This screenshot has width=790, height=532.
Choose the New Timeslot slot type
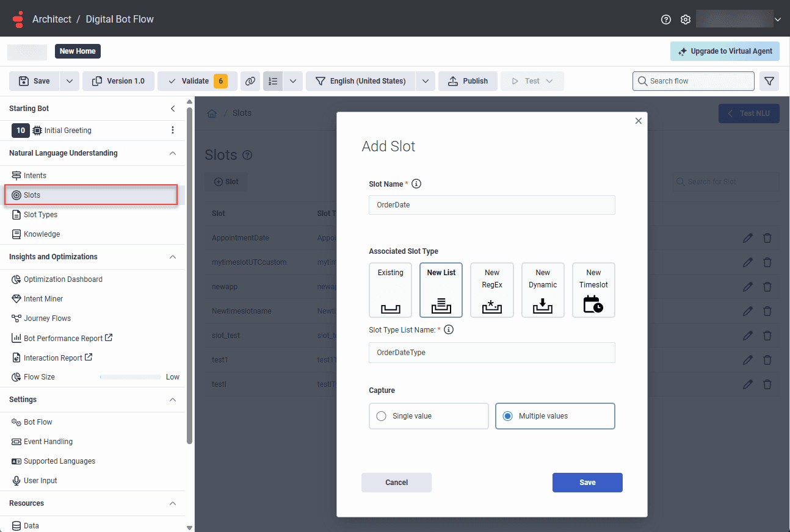pos(593,290)
